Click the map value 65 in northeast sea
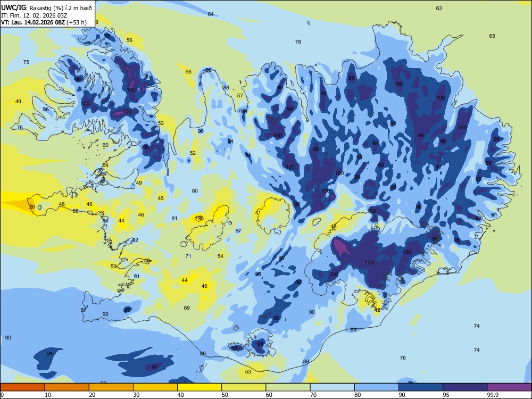Image resolution: width=532 pixels, height=399 pixels. pos(492,36)
